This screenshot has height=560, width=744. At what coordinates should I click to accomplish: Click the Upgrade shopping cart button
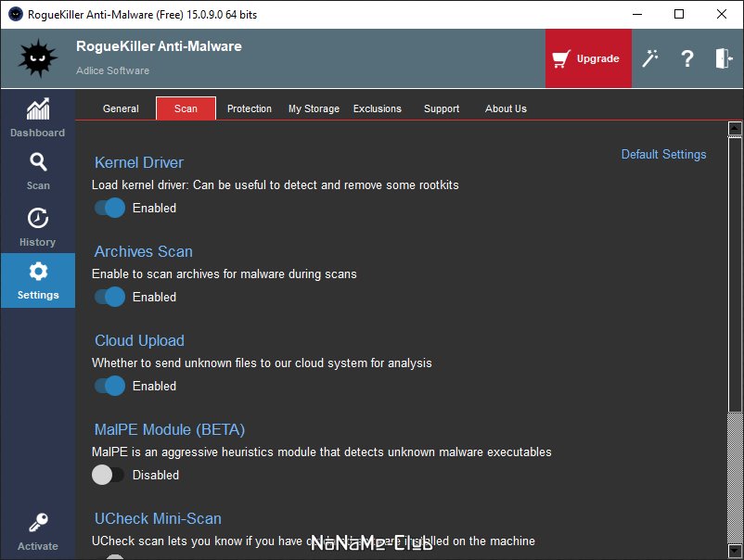[588, 58]
